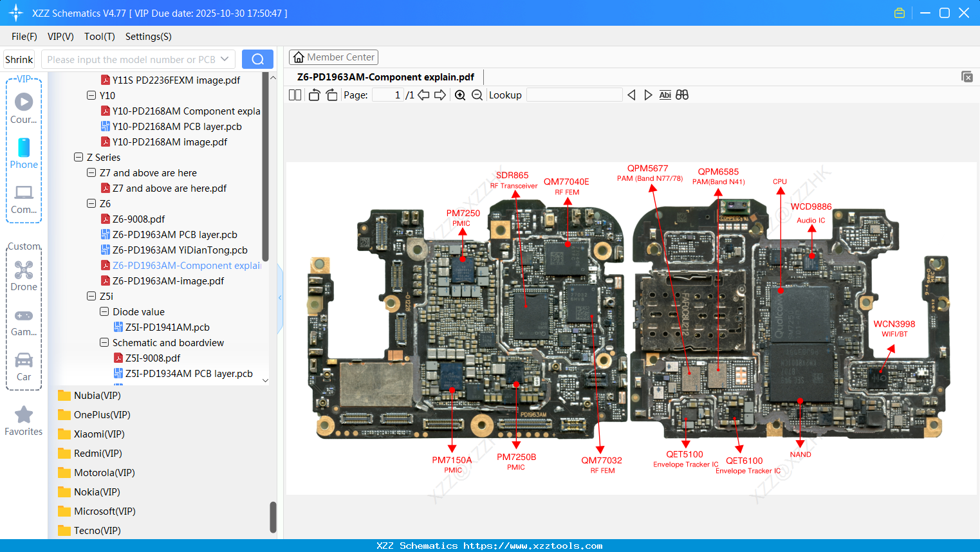Toggle whole word matching with the Abi icon
This screenshot has width=980, height=552.
(665, 95)
